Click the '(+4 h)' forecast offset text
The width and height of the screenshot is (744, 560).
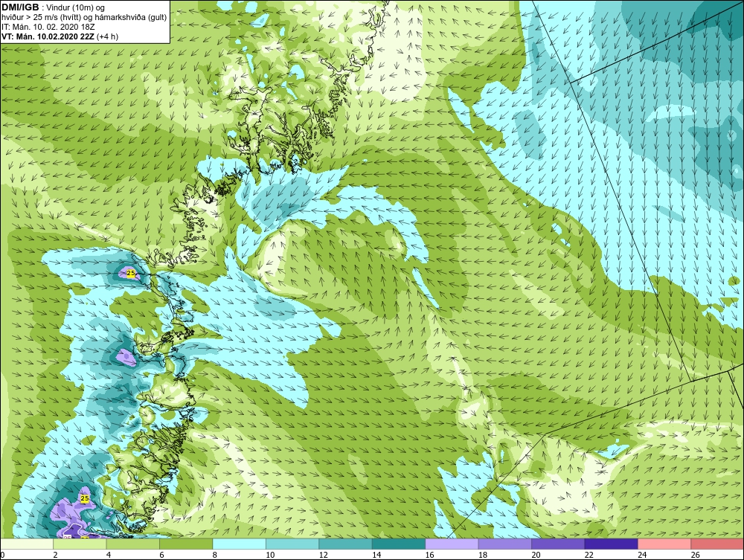pos(107,36)
